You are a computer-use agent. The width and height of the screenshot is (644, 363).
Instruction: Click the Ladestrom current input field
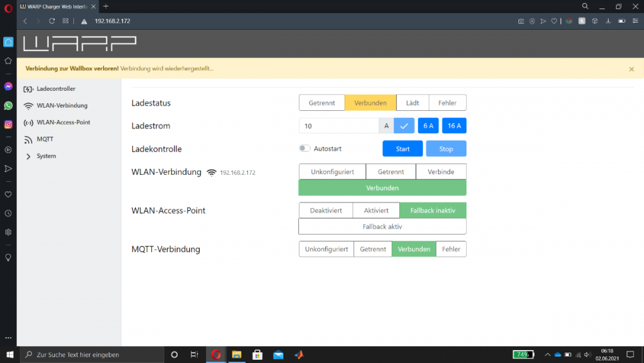tap(338, 126)
